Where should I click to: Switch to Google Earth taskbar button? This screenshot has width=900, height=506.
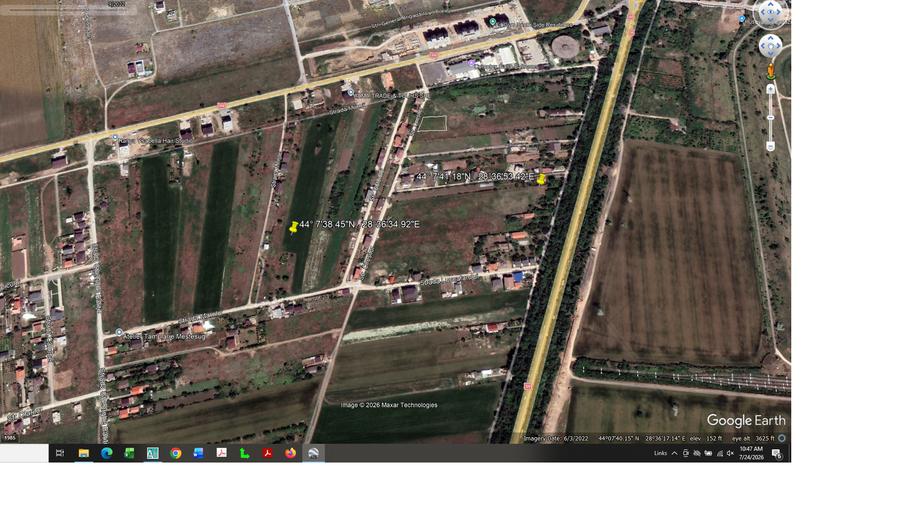pos(313,453)
